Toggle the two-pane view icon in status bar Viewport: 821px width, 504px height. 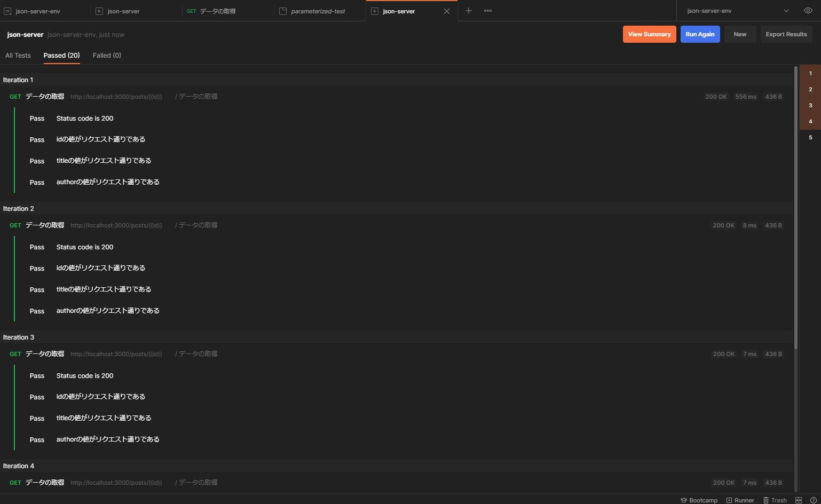click(x=799, y=500)
